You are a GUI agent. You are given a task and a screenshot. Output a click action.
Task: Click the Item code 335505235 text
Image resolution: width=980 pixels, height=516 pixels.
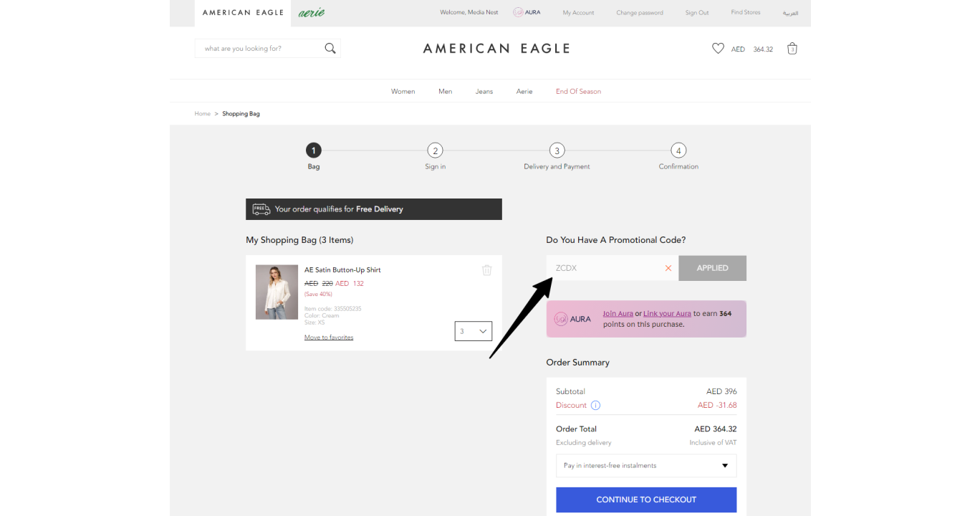pos(333,309)
